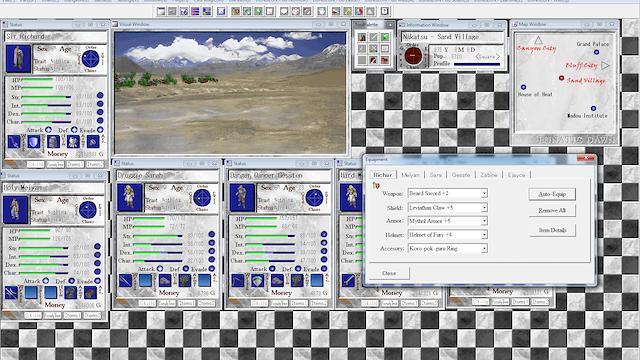Viewport: 640px width, 360px height.
Task: Click the first window-shaped icon on main toolbar
Action: point(161,11)
